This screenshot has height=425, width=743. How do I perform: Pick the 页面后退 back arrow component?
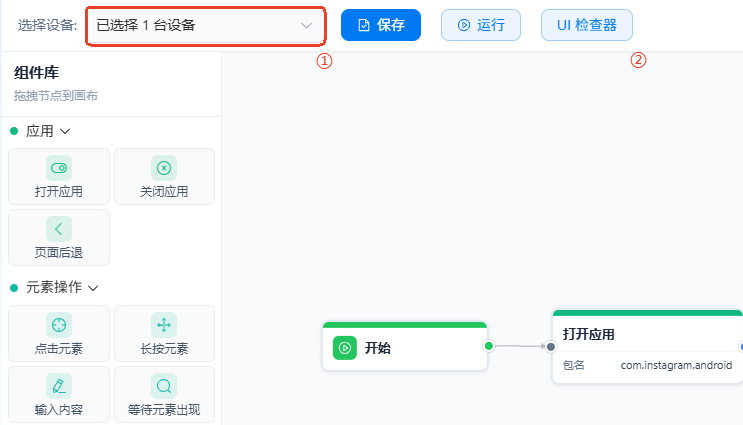pos(59,229)
